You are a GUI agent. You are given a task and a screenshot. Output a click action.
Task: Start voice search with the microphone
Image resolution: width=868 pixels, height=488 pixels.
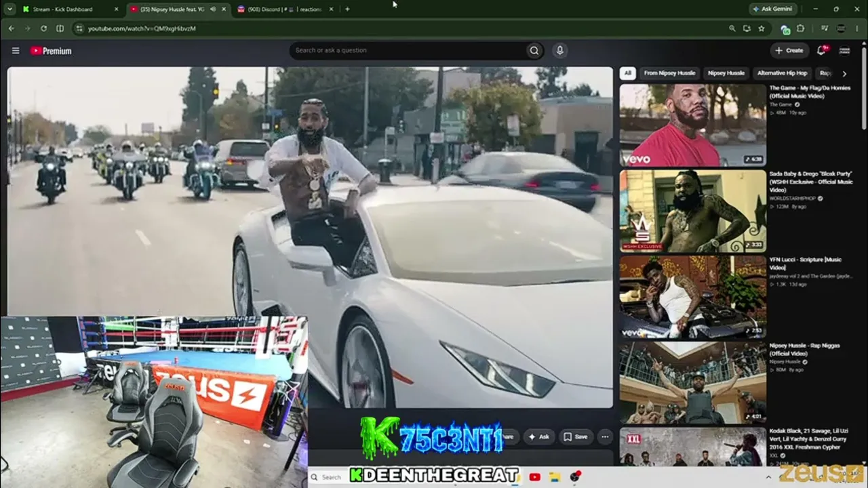[x=559, y=50]
